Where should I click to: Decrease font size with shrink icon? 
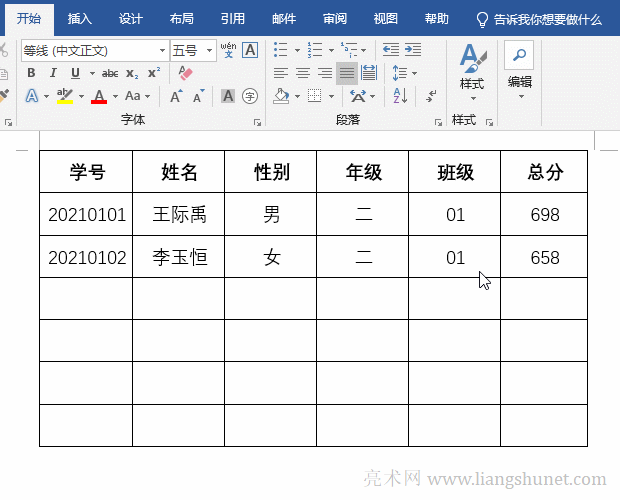point(198,96)
